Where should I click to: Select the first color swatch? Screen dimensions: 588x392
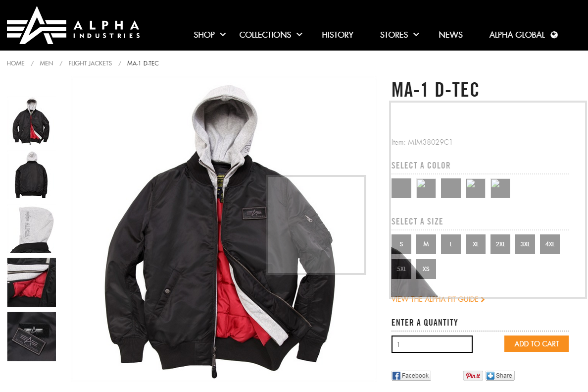point(401,188)
